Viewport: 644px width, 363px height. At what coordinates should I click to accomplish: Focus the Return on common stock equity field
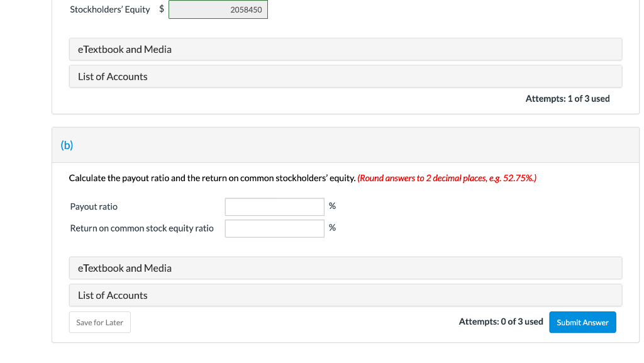point(274,228)
